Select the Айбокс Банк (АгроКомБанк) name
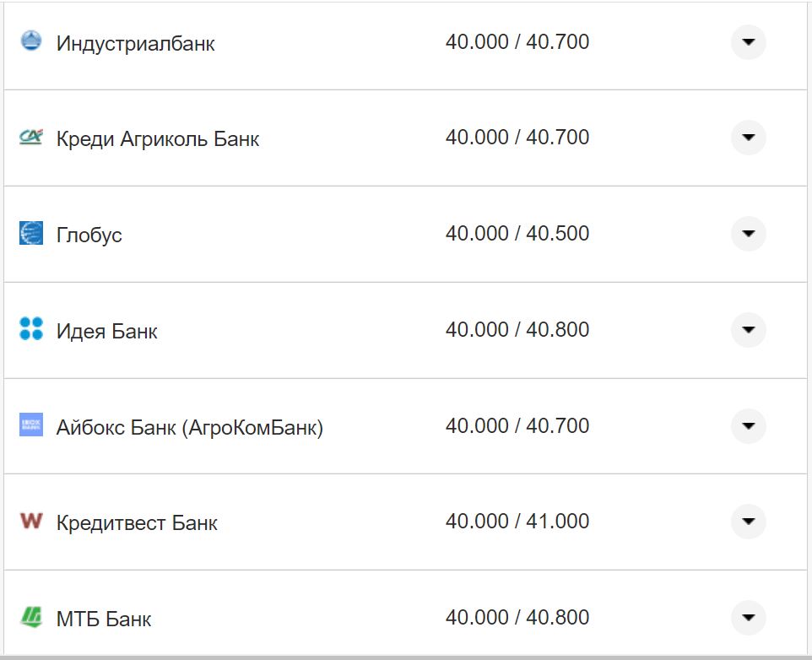 tap(189, 427)
